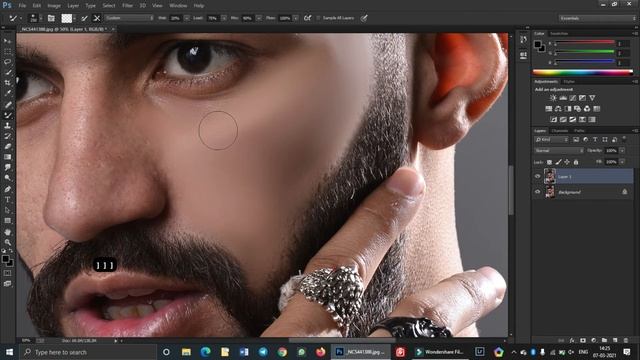Select the Crop tool
This screenshot has width=640, height=360.
point(7,83)
